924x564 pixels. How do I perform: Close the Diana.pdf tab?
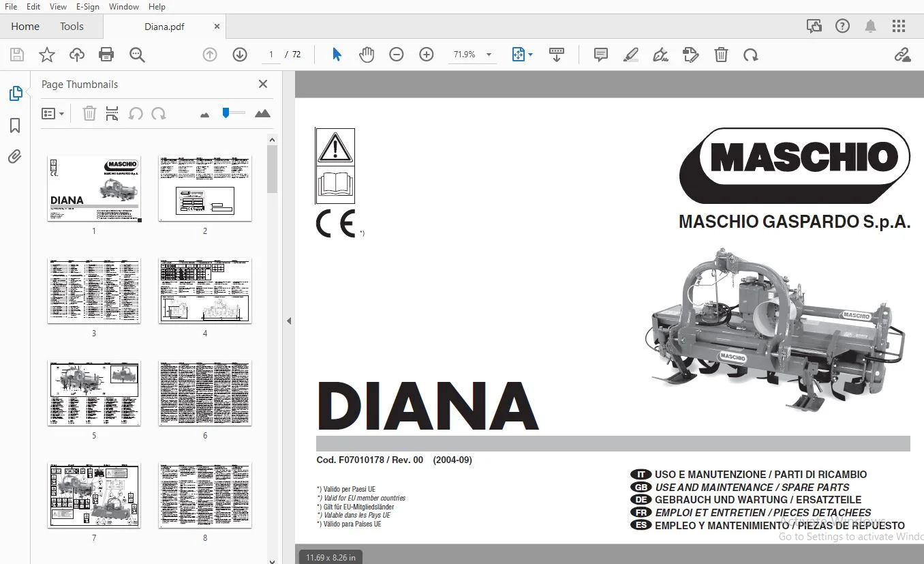(217, 27)
